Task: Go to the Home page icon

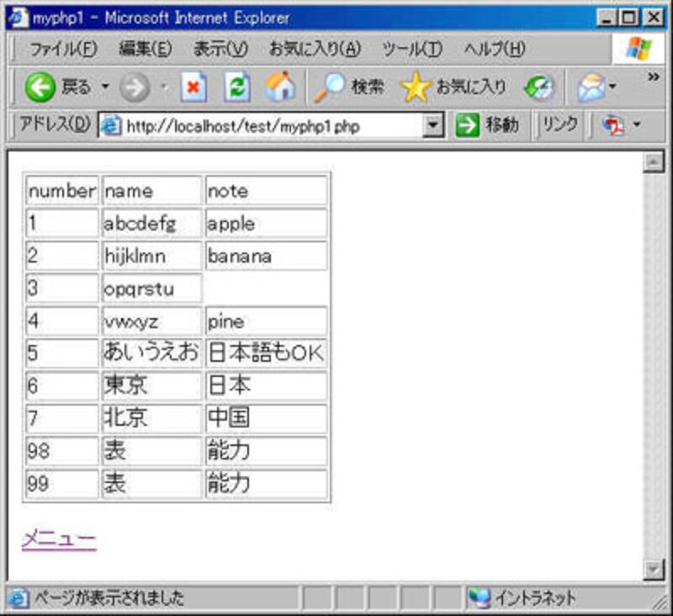Action: 280,87
